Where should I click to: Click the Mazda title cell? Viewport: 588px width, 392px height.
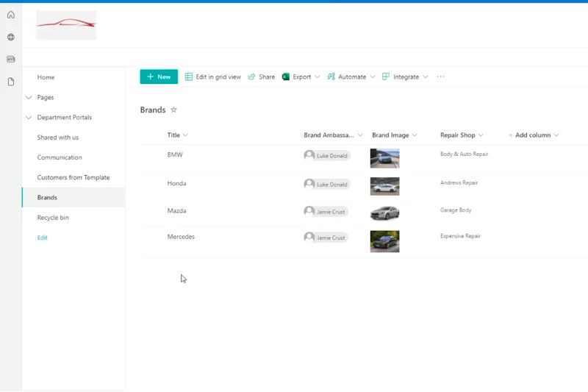(x=176, y=211)
